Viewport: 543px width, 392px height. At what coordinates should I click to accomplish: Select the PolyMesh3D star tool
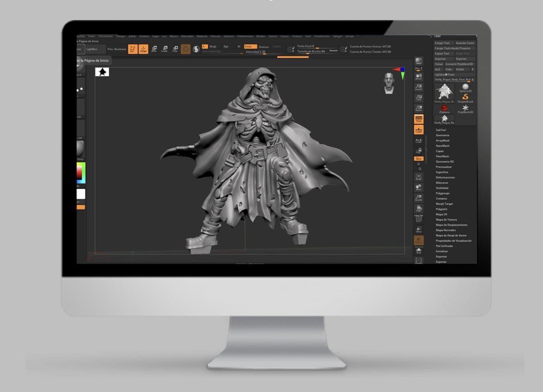tap(465, 108)
